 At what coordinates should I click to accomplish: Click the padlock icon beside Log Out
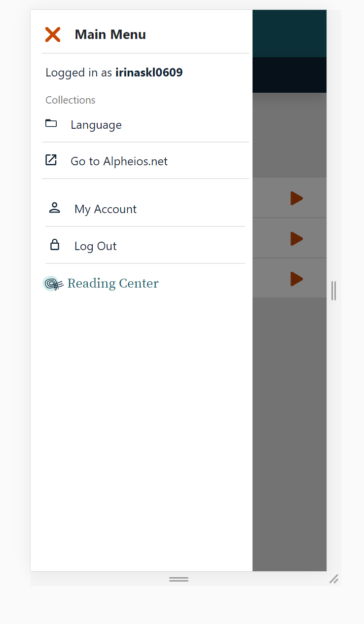[55, 245]
